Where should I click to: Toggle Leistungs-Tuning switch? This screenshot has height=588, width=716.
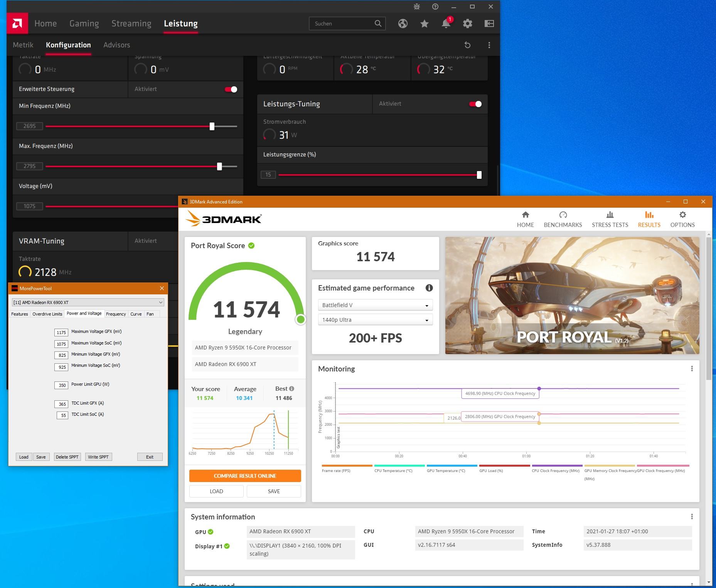pyautogui.click(x=475, y=104)
